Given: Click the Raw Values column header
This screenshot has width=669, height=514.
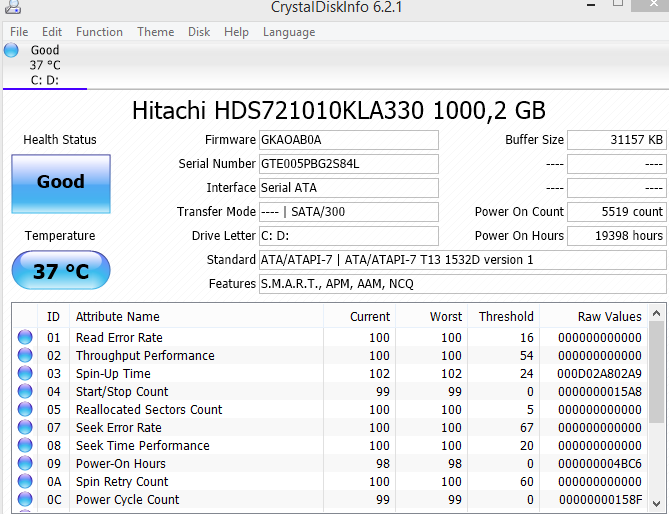Looking at the screenshot, I should point(609,316).
